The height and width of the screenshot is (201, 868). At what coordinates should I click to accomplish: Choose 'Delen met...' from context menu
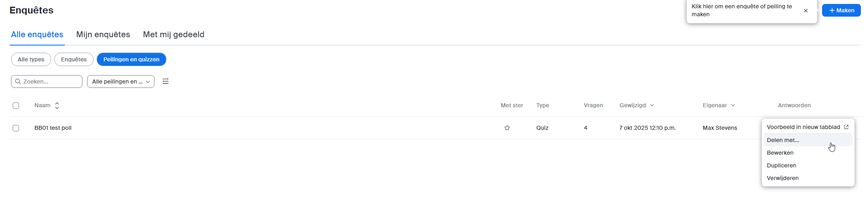click(x=783, y=140)
